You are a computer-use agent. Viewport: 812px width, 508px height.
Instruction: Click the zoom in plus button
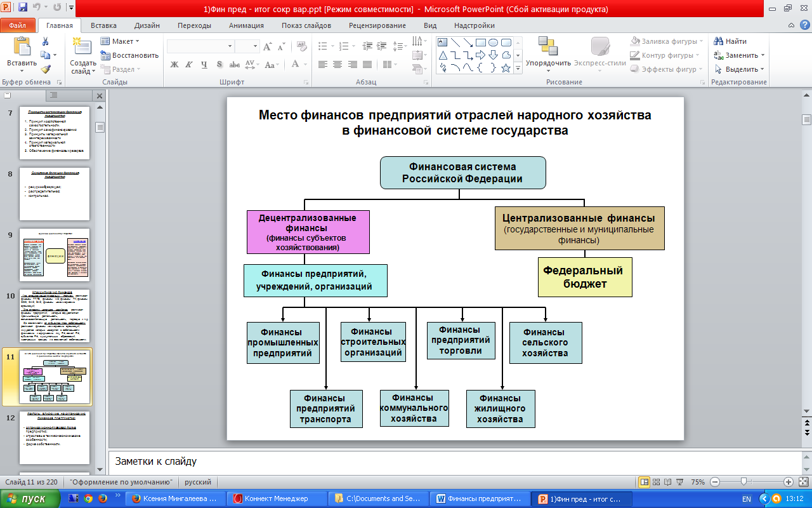tap(788, 482)
